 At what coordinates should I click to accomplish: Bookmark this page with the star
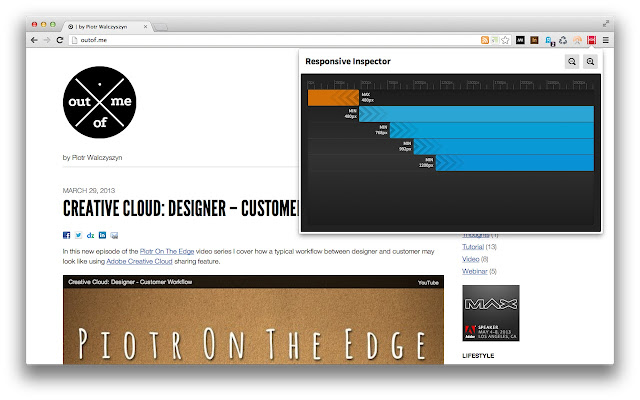505,40
